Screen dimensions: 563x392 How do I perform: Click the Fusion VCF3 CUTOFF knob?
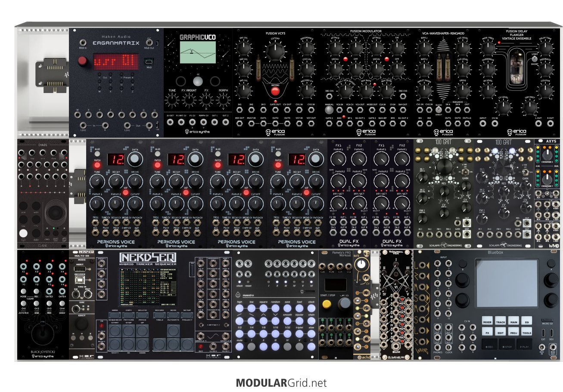pyautogui.click(x=276, y=52)
